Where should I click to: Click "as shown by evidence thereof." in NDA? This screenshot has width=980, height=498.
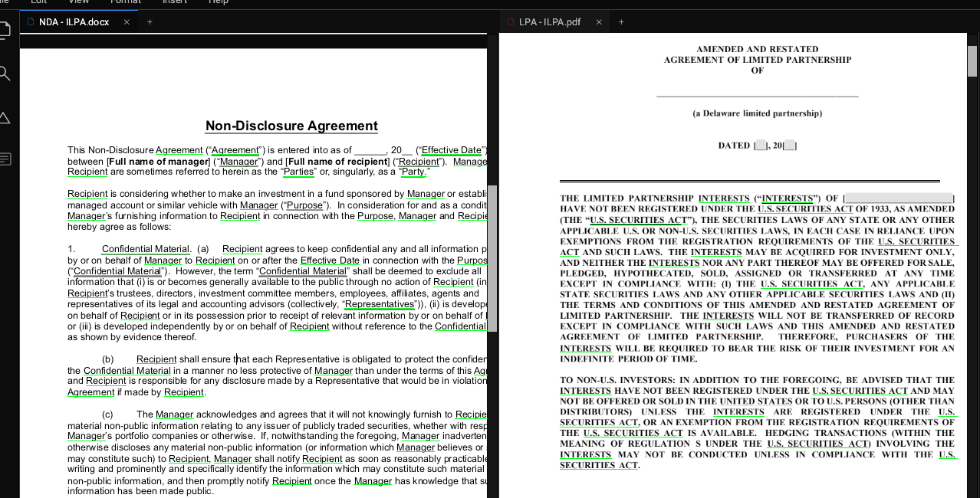pyautogui.click(x=132, y=337)
